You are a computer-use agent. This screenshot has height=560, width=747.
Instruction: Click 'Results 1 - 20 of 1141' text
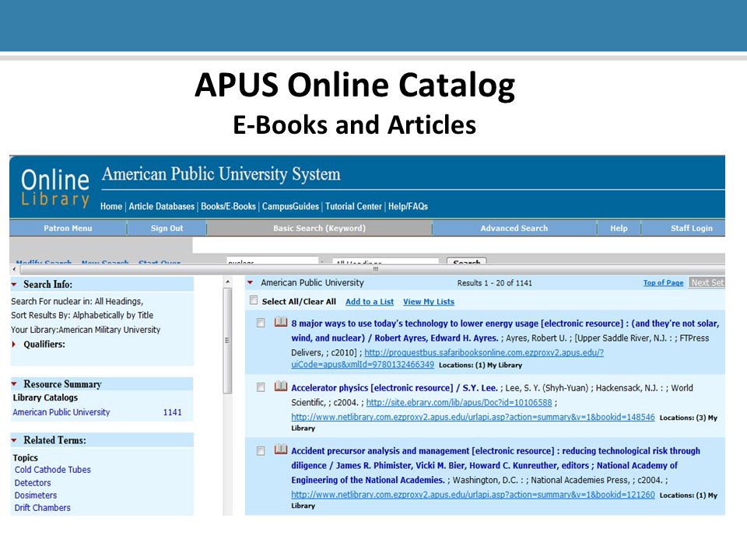coord(495,283)
